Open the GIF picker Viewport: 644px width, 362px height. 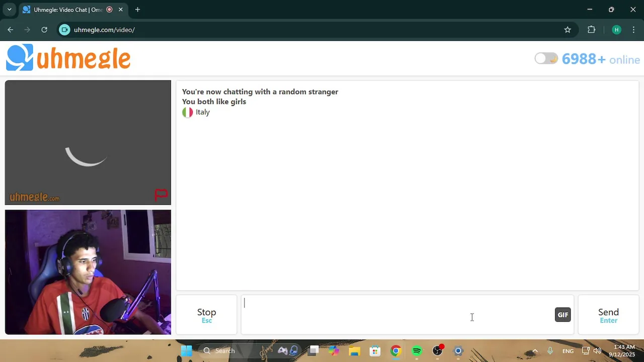(x=562, y=315)
